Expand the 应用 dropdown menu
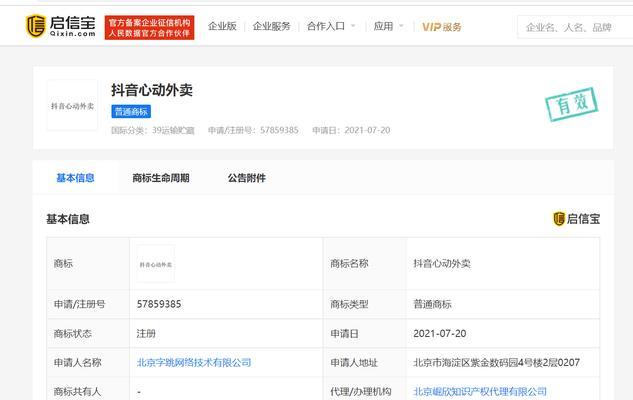Screen dimensions: 633x400 (x=388, y=26)
